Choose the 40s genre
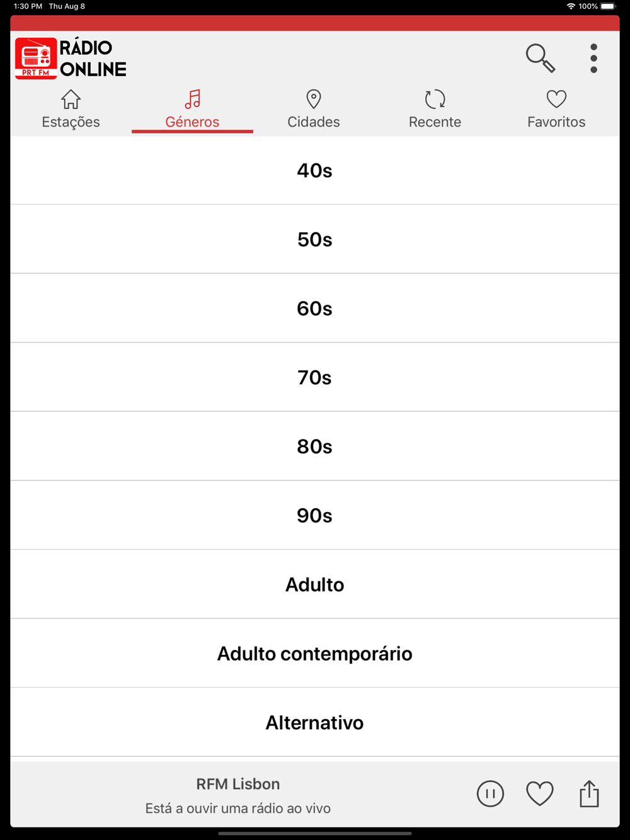The height and width of the screenshot is (840, 630). [315, 171]
